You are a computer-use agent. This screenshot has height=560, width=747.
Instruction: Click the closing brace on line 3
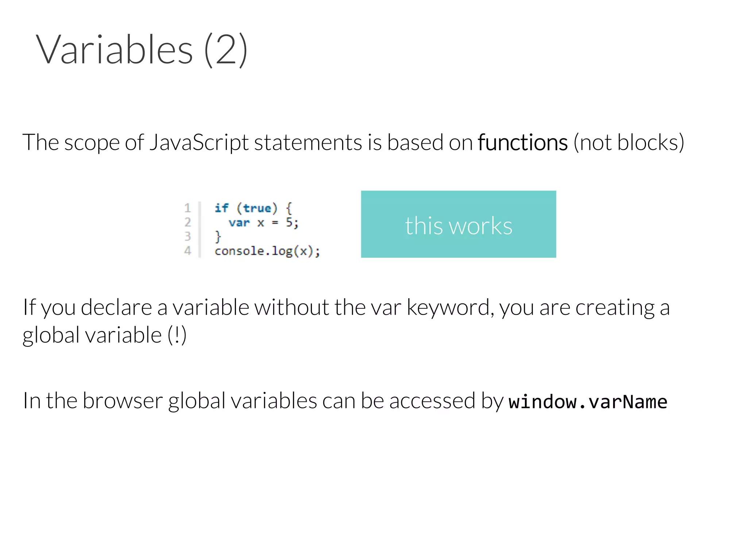point(218,237)
